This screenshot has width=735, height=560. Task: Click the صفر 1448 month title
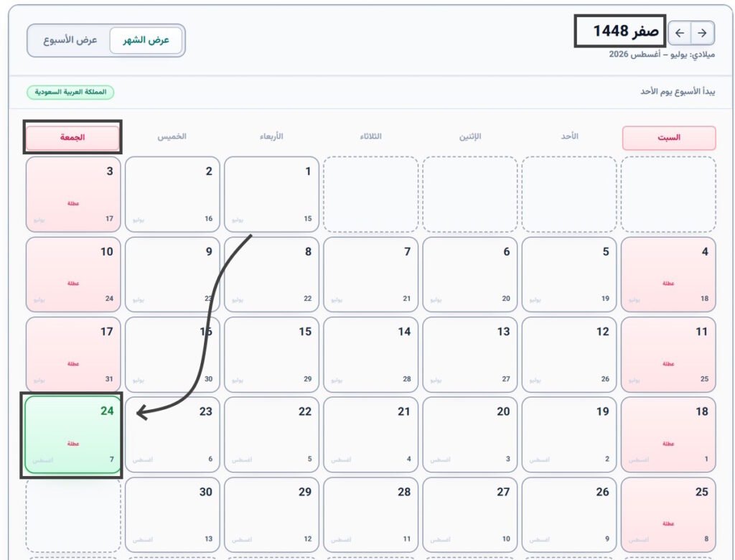625,32
